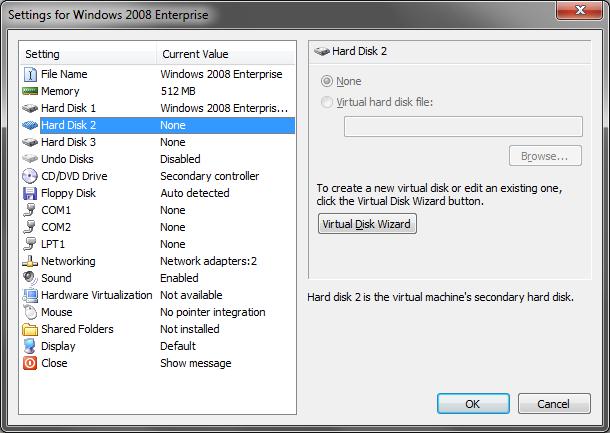
Task: Click the Enabled value for Sound
Action: [x=179, y=278]
